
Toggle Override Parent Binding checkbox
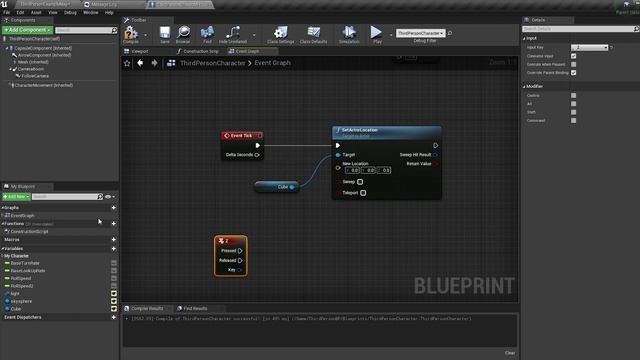tap(573, 73)
